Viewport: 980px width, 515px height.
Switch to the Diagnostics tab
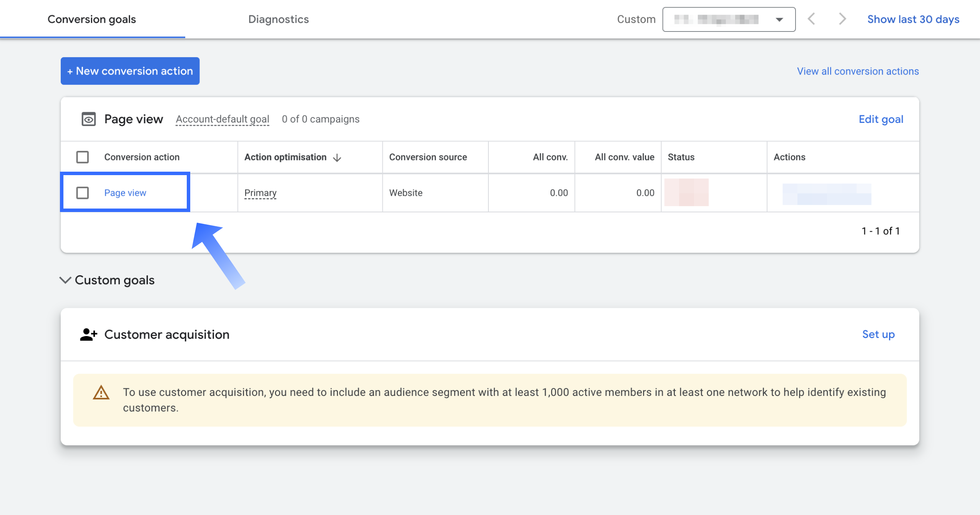(278, 19)
